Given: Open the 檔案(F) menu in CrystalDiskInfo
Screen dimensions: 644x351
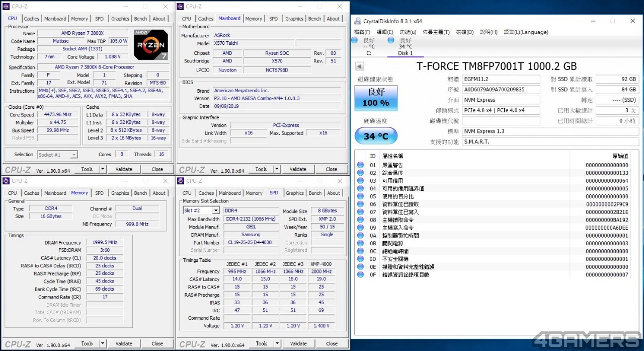Looking at the screenshot, I should (362, 32).
